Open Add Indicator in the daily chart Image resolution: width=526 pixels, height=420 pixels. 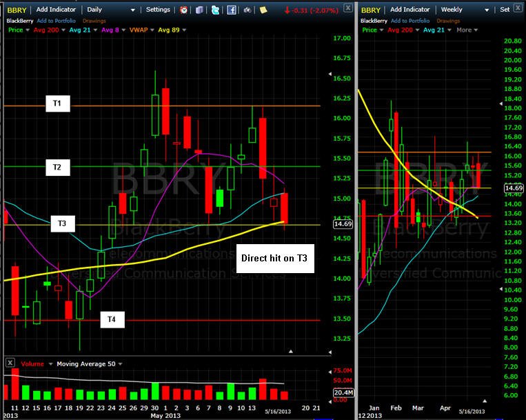pyautogui.click(x=56, y=10)
